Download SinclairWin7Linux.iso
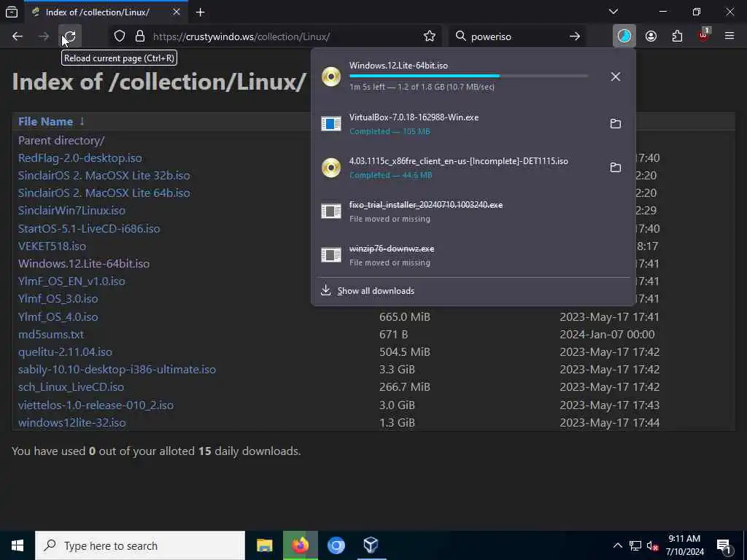Viewport: 747px width, 560px height. point(71,211)
